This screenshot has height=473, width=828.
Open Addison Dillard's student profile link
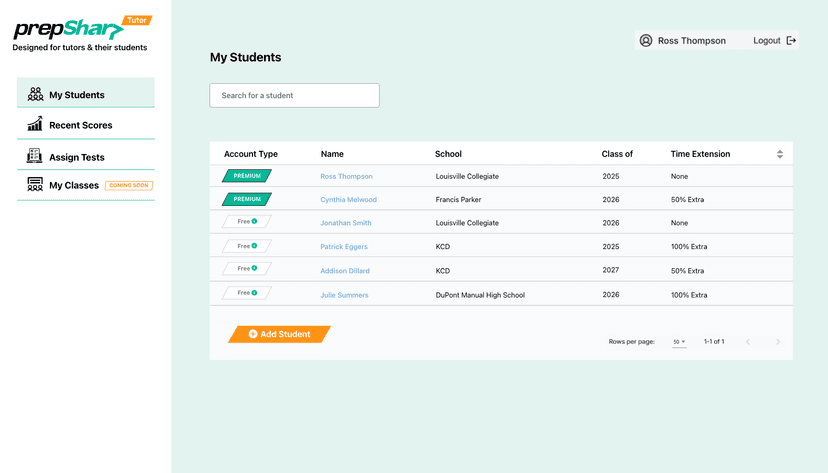346,271
